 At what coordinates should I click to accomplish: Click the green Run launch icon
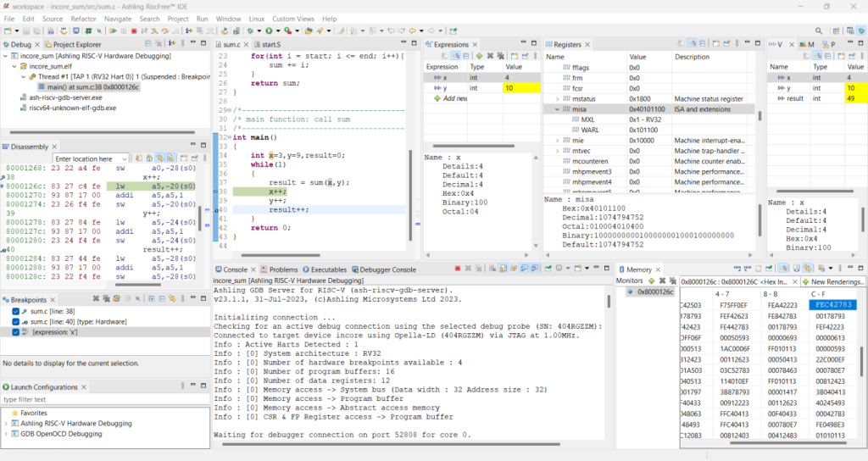click(269, 31)
